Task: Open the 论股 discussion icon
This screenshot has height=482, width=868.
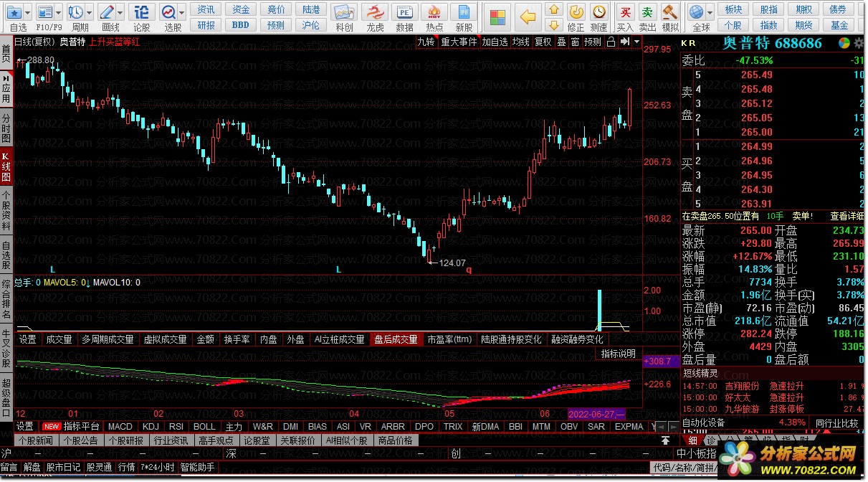Action: [x=142, y=12]
